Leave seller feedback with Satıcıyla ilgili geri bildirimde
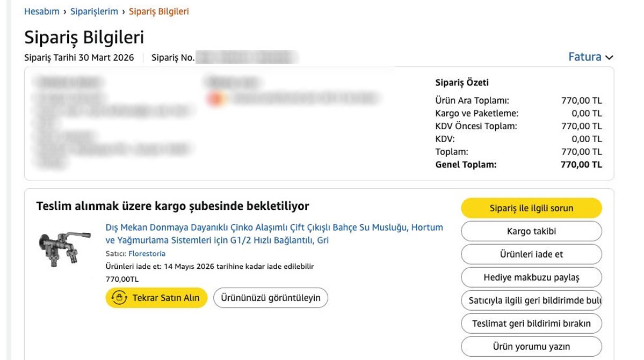 point(531,300)
